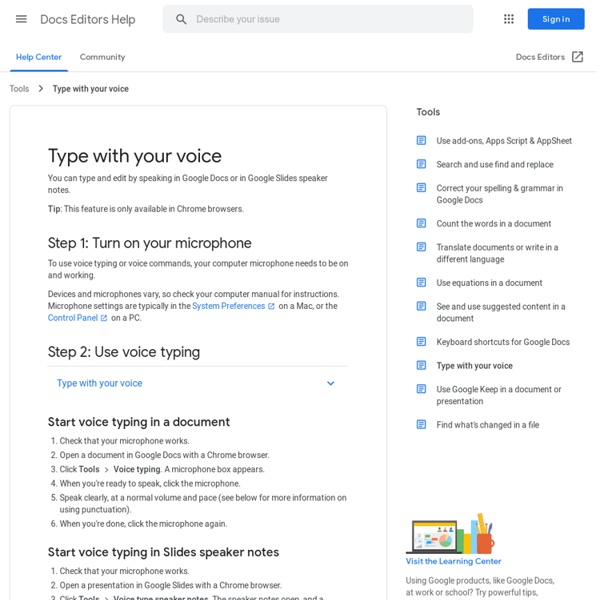The image size is (600, 600).
Task: Open Count the words in a document article
Action: (x=494, y=223)
